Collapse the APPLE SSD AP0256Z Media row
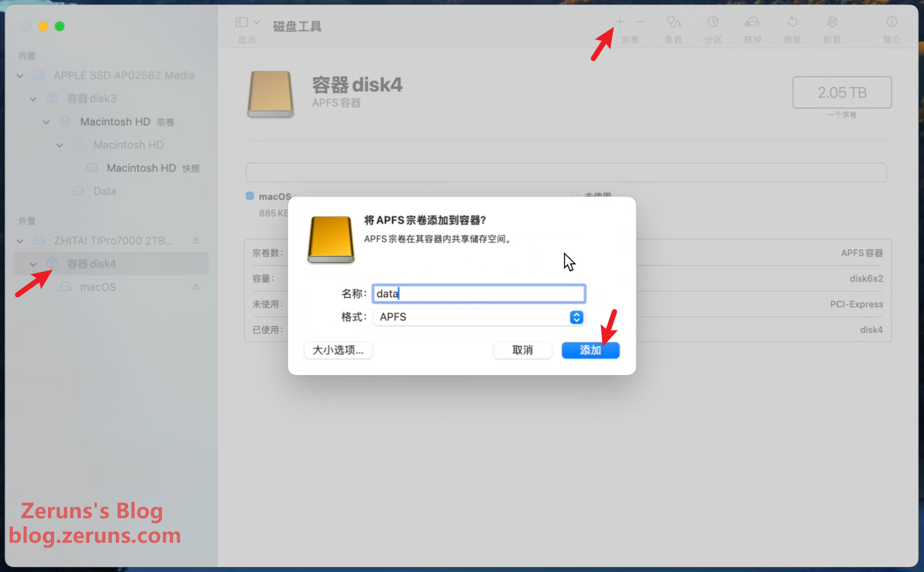The height and width of the screenshot is (572, 924). [20, 76]
